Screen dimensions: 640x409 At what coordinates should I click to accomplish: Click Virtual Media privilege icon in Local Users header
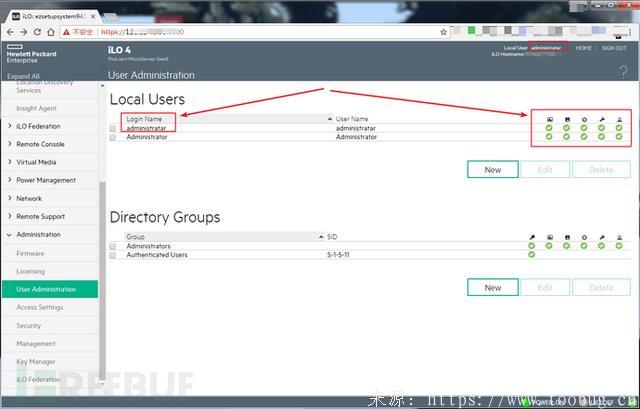[x=566, y=119]
